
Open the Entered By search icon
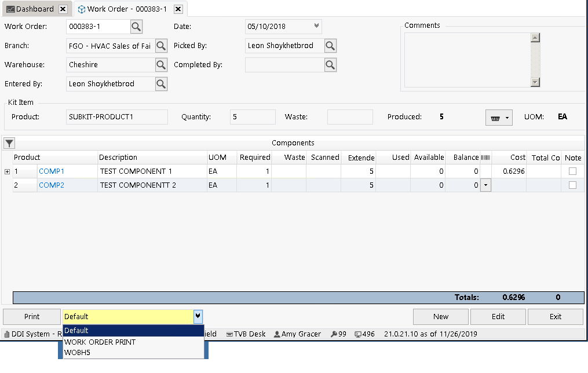[161, 84]
